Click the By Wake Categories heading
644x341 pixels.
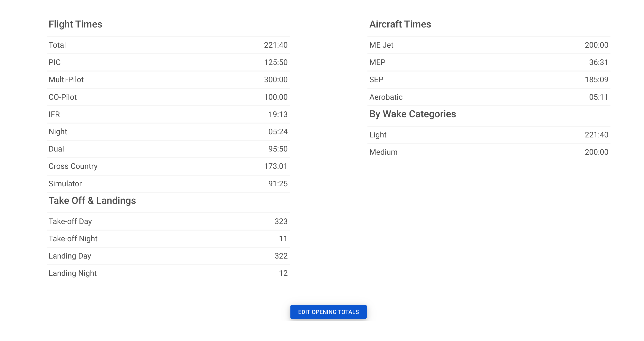(412, 114)
